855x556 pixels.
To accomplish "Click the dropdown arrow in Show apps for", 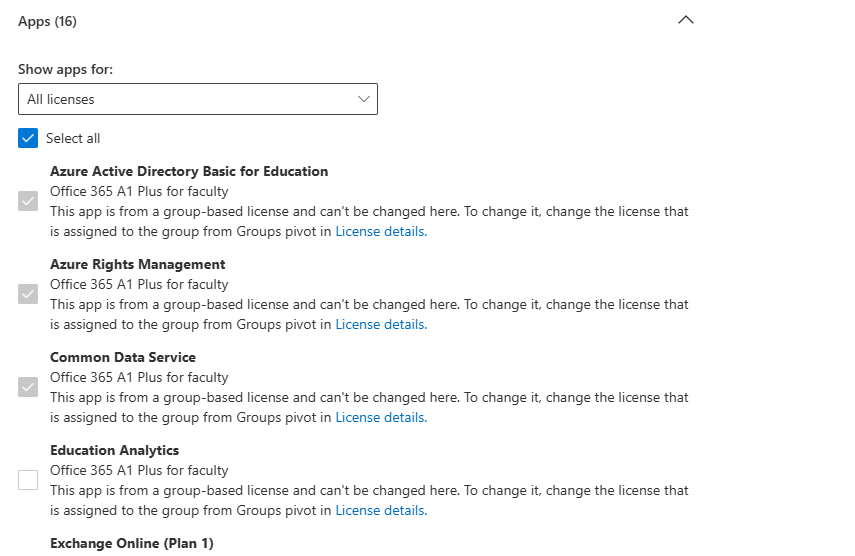I will (364, 99).
